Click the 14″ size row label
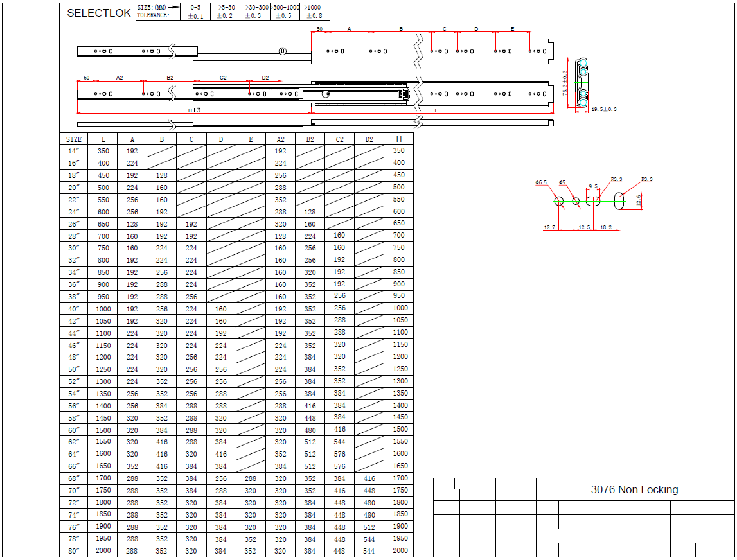 click(x=74, y=151)
